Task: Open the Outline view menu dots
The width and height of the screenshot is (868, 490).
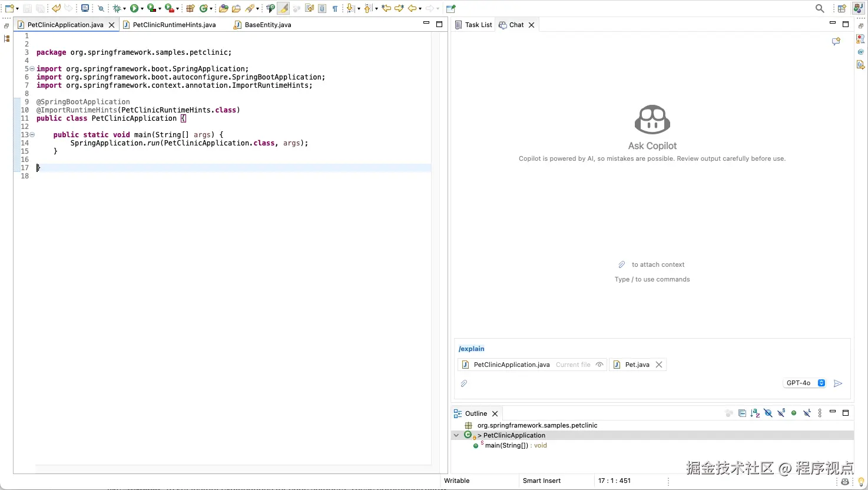Action: (x=820, y=413)
